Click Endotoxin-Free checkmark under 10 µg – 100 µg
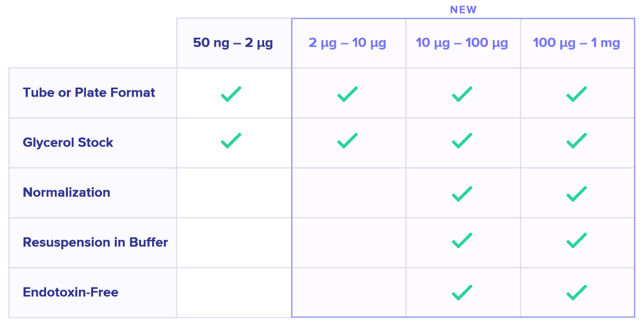 tap(462, 292)
